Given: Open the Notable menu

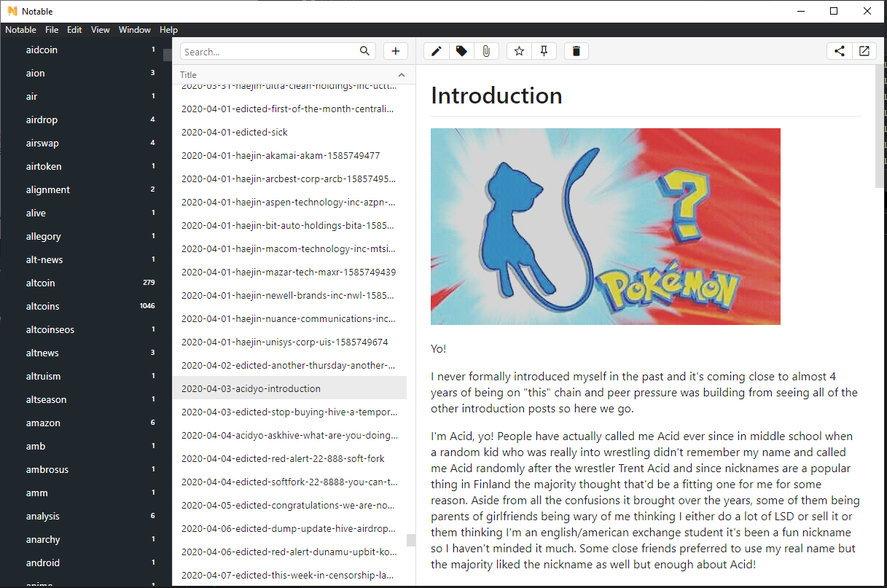Looking at the screenshot, I should 20,30.
